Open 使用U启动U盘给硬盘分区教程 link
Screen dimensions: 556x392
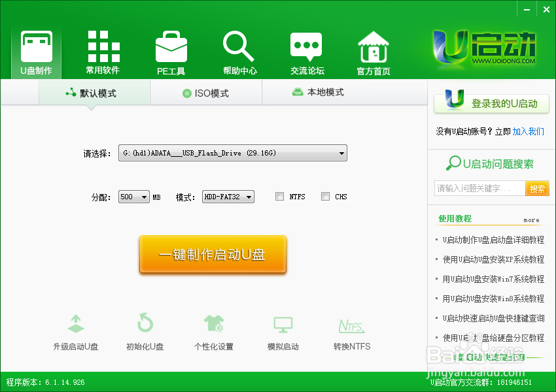tap(493, 338)
